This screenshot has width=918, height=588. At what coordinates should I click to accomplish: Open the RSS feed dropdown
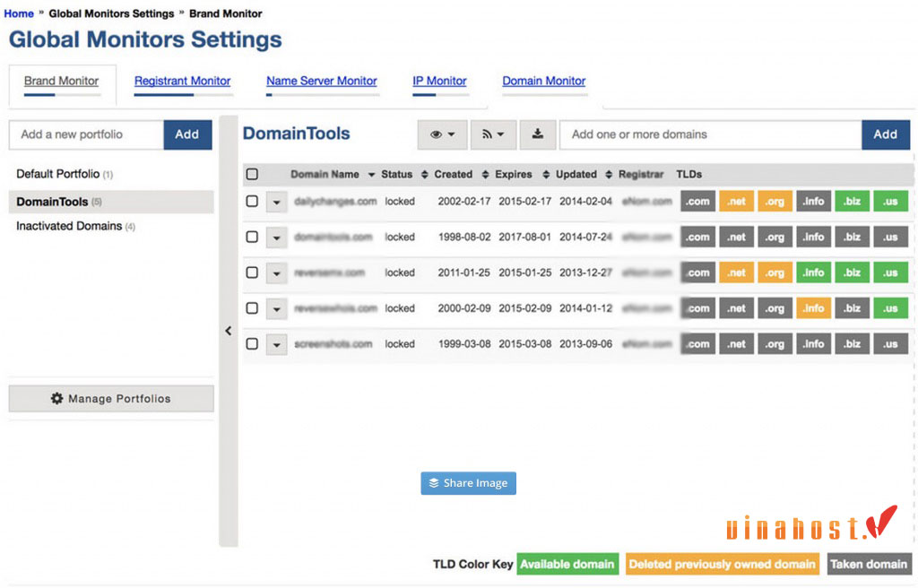pyautogui.click(x=493, y=134)
